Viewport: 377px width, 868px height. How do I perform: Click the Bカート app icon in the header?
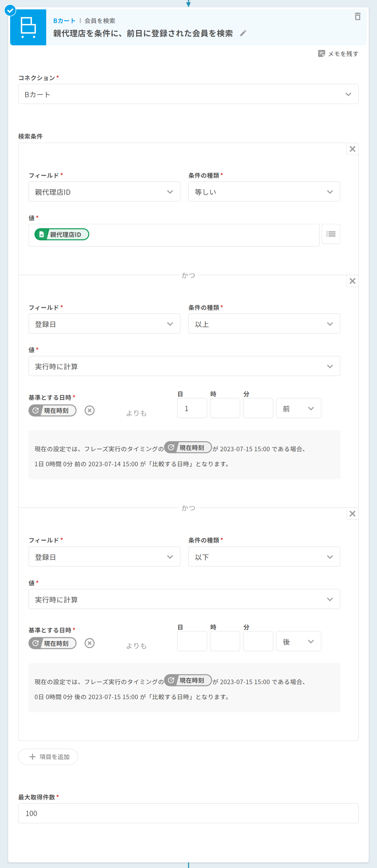pos(28,27)
